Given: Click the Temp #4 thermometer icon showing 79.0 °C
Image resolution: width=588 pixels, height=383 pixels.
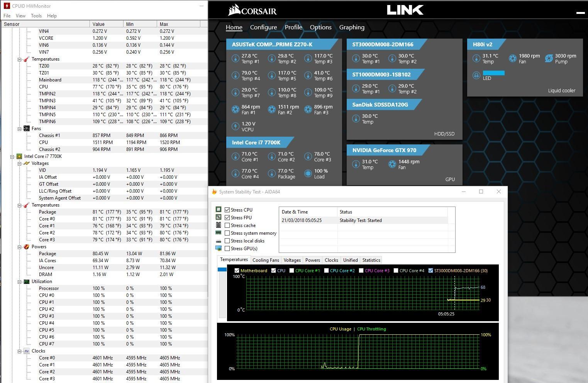Looking at the screenshot, I should [x=235, y=76].
